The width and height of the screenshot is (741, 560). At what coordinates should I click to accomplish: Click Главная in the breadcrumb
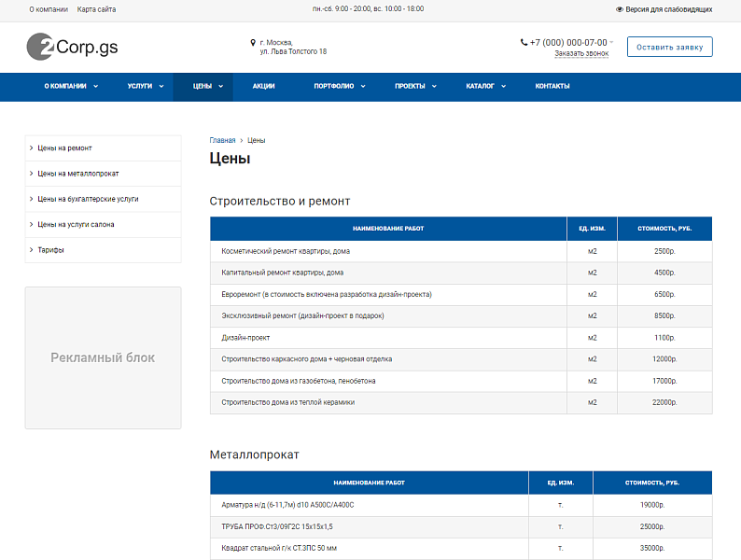222,140
